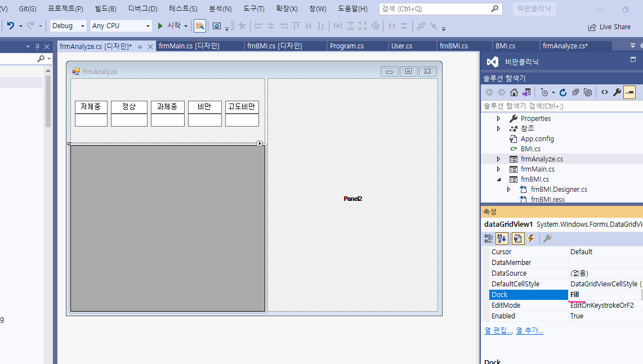This screenshot has height=364, width=643.
Task: Open the 프로젝트(P) menu
Action: point(65,8)
